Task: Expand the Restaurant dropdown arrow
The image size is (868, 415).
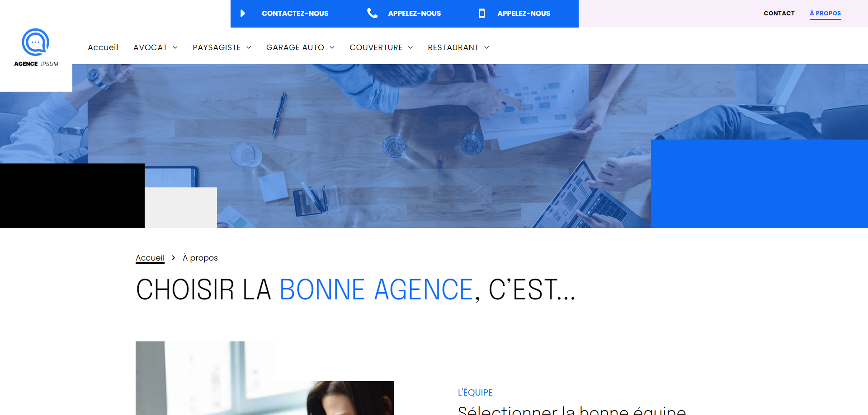Action: point(486,47)
